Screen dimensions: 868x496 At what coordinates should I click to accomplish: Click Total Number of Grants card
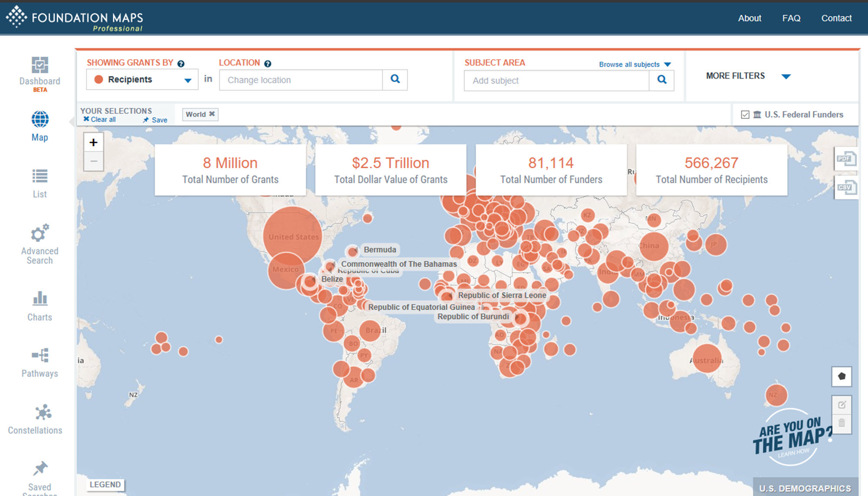coord(230,170)
